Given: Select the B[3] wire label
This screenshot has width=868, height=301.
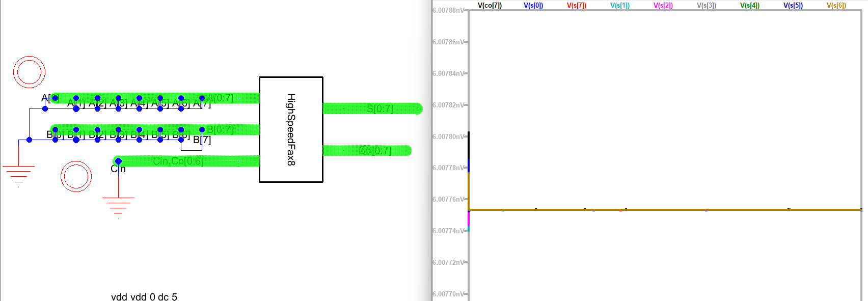Looking at the screenshot, I should [118, 134].
